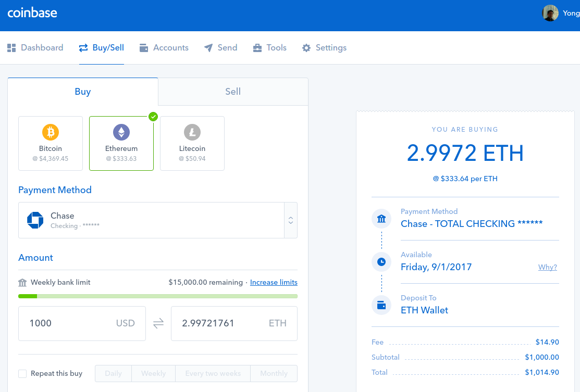Click the $1,000.00 subtotal value

tap(542, 357)
